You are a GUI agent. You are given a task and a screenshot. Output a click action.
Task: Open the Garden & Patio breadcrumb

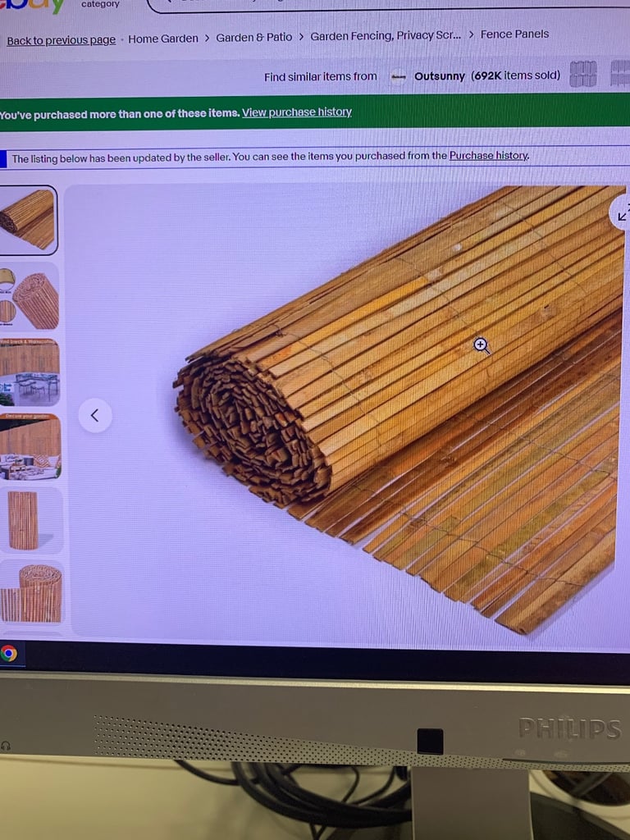254,38
